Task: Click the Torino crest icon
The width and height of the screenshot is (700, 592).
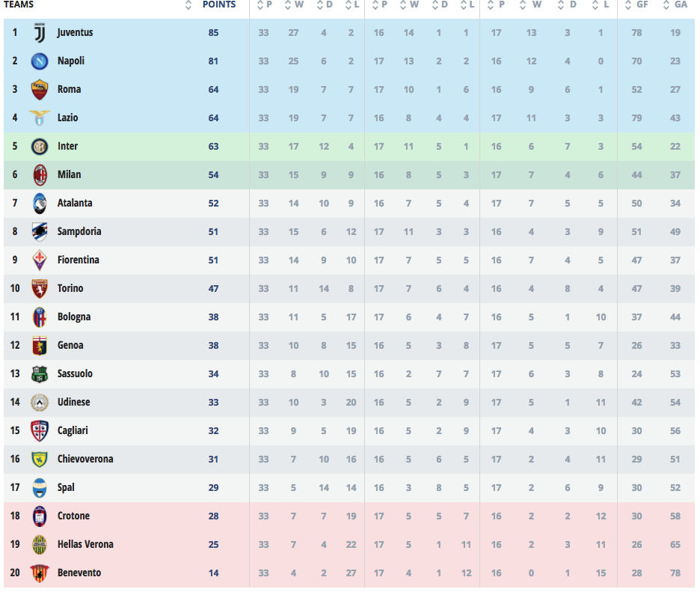Action: point(40,289)
